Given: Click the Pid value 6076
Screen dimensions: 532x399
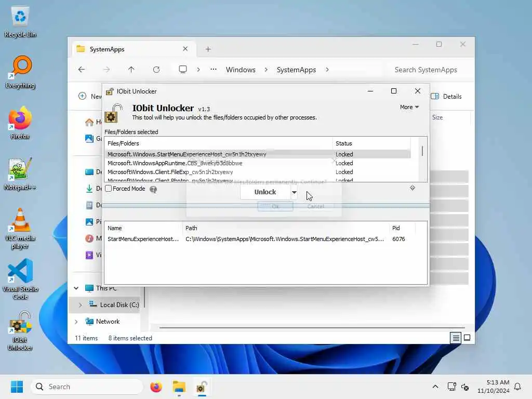Looking at the screenshot, I should point(398,239).
